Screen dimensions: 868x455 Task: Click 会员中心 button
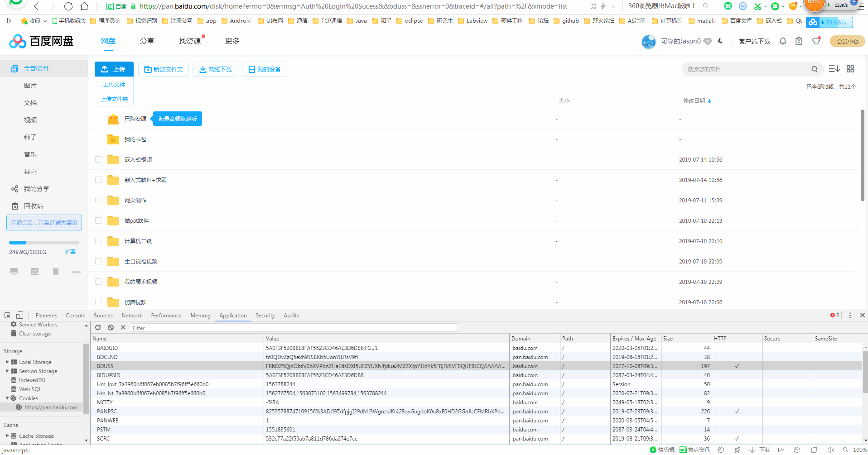point(847,41)
